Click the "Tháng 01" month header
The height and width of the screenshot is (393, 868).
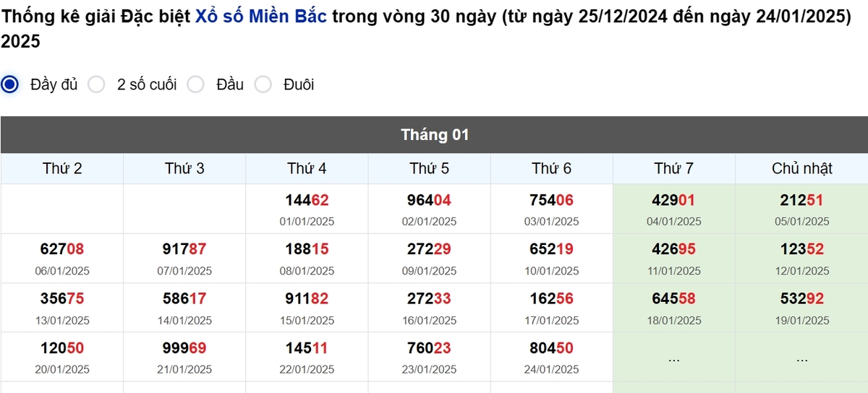pos(434,134)
